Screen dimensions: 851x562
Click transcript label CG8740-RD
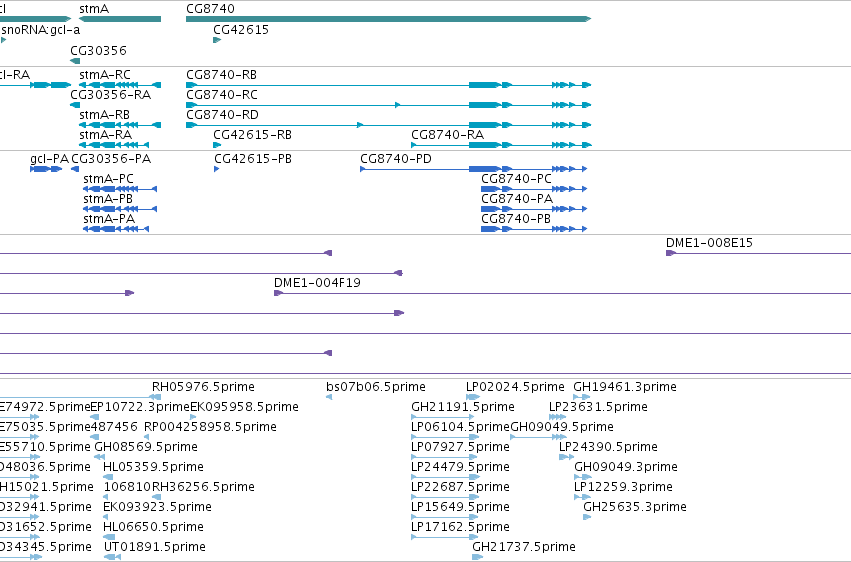point(223,115)
